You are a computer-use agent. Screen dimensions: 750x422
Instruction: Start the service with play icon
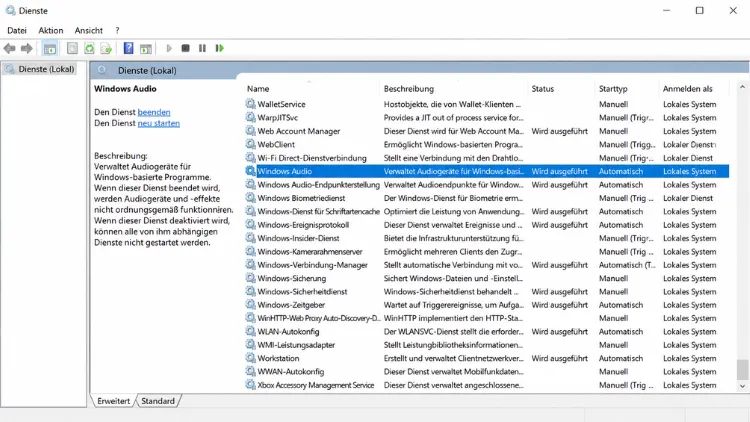coord(169,48)
